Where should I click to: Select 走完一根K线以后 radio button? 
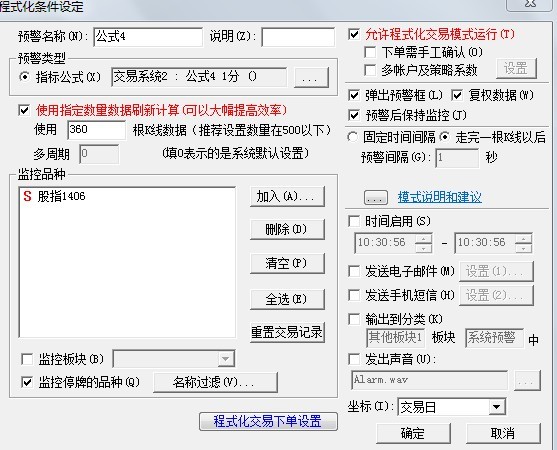pos(444,137)
